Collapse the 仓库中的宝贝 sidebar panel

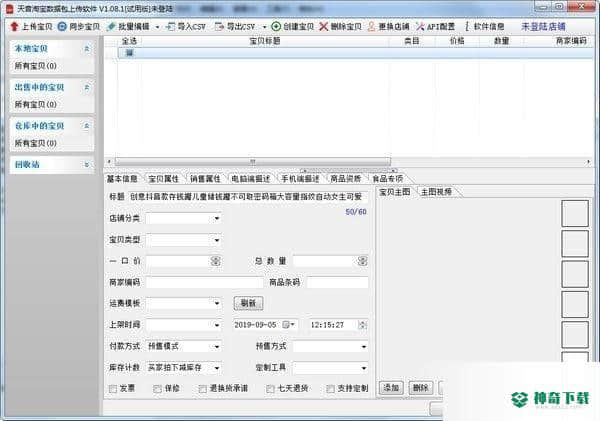87,126
